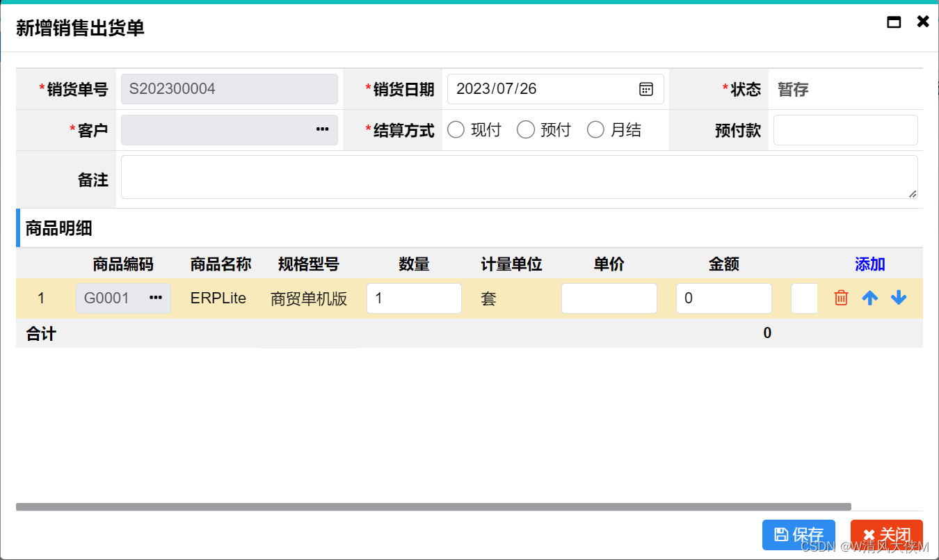The height and width of the screenshot is (560, 939).
Task: Open product lookup ellipsis beside G0001
Action: pos(155,298)
